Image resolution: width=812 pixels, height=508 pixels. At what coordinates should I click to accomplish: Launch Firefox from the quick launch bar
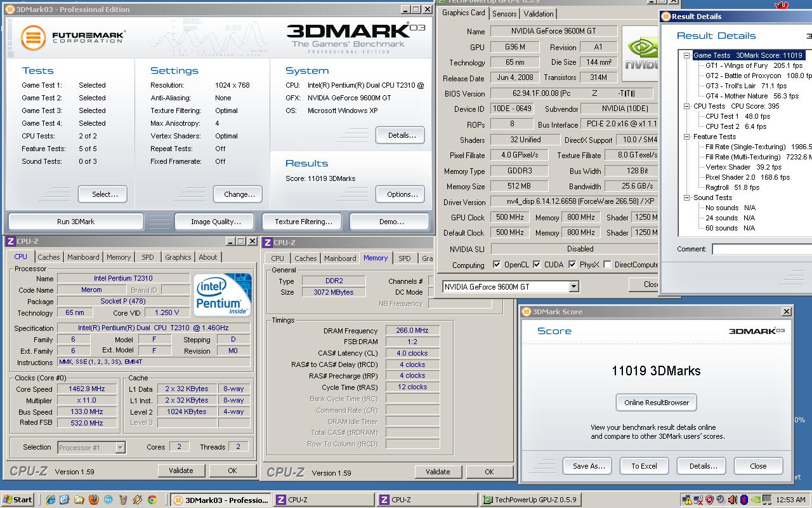tap(94, 500)
